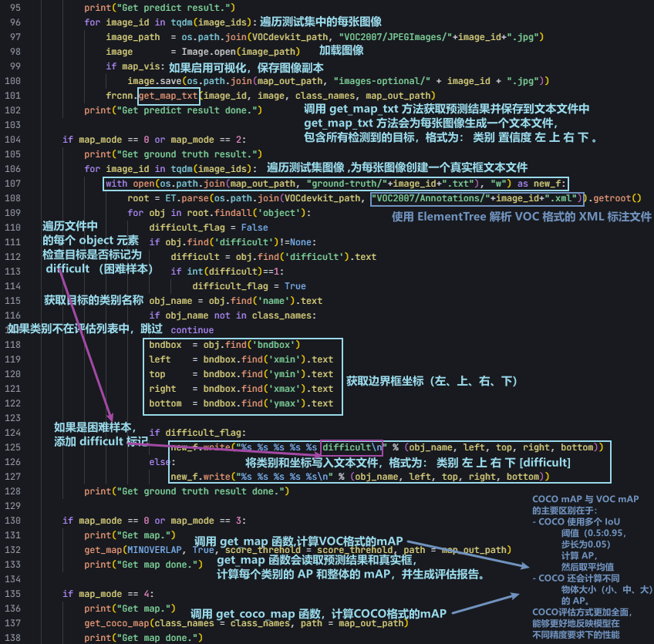Click print("Get predict result.") on line 95
Screen dimensions: 654x644
(x=160, y=8)
